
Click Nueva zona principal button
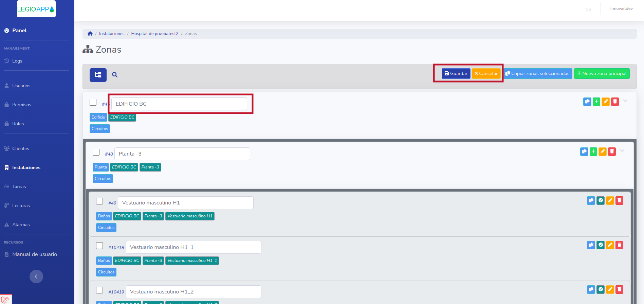602,73
